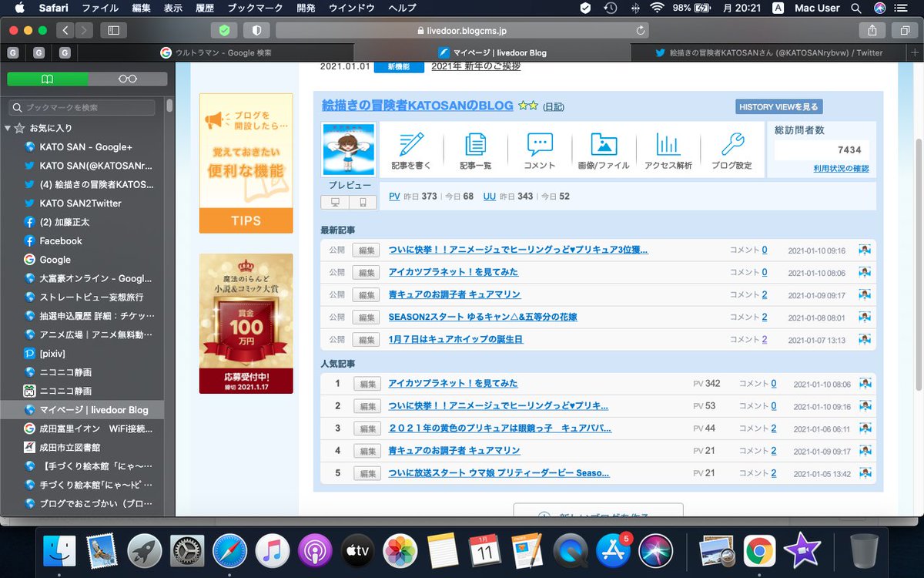Click the (日記) category link
924x578 pixels.
tap(554, 106)
